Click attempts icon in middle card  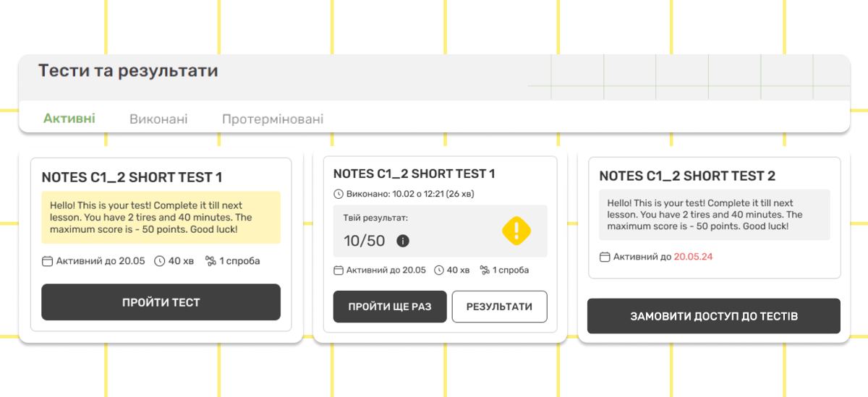485,270
